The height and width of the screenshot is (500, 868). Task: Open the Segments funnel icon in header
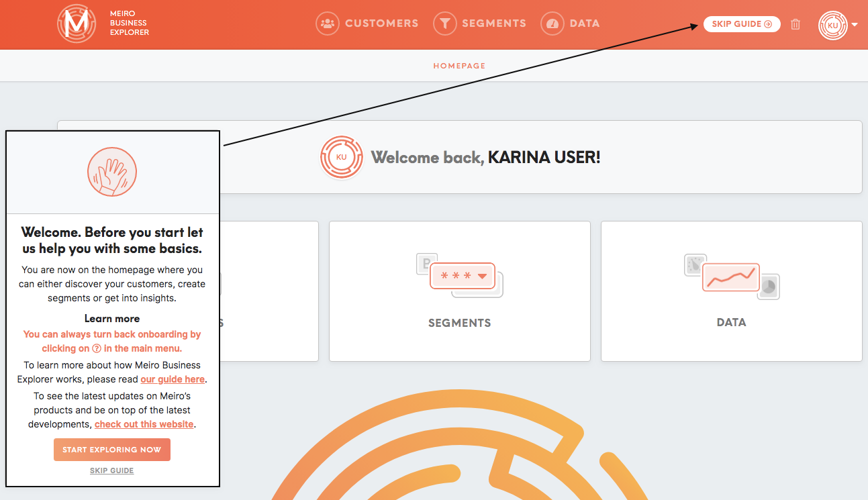point(444,23)
